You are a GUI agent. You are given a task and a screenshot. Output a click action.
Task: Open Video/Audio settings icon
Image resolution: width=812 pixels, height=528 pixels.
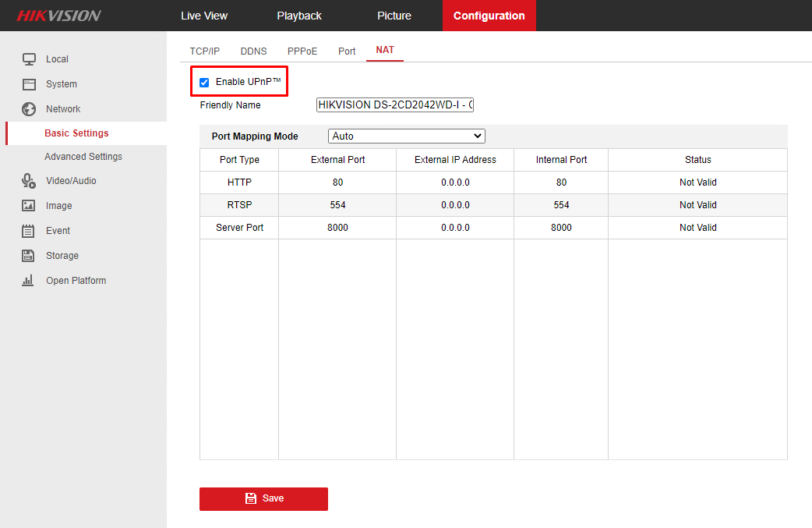point(29,180)
